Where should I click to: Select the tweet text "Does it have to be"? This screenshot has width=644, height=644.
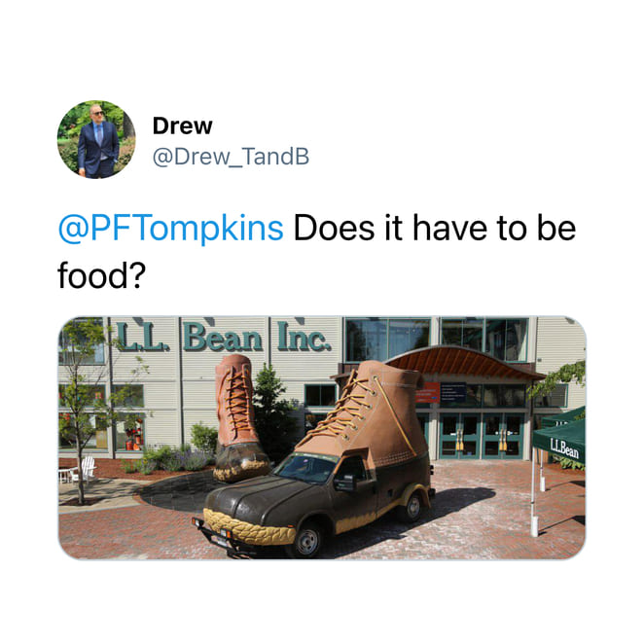[x=435, y=228]
